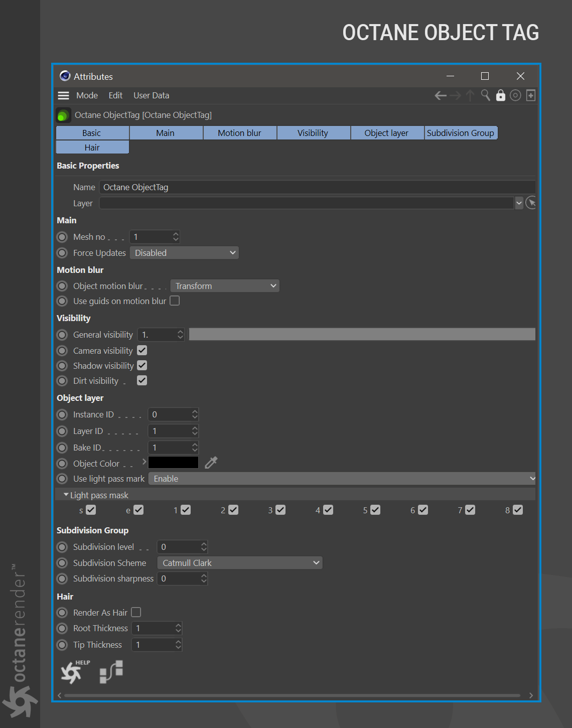Screen dimensions: 572x728
Task: Open the Layer field dropdown arrow
Action: pos(519,203)
